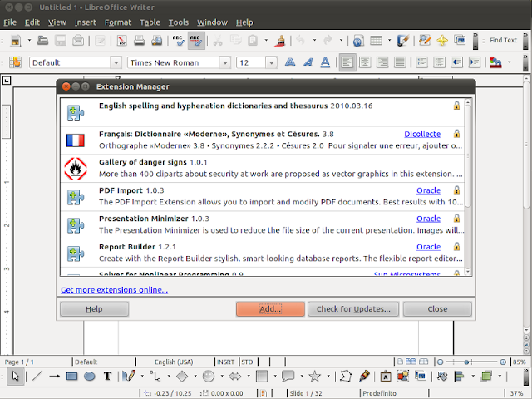Click the zoom out minus button
The image size is (532, 399).
[x=441, y=362]
